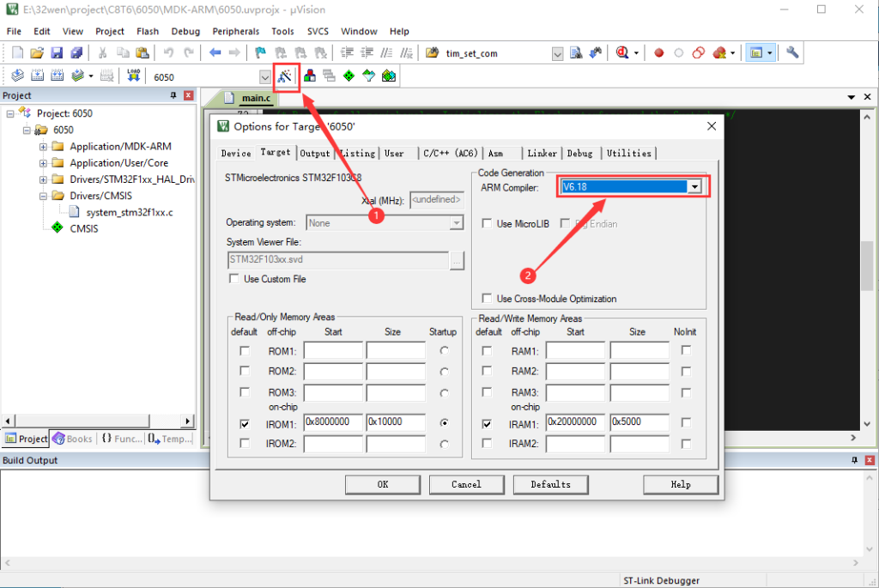Open the Flash menu
The image size is (879, 588).
(148, 32)
